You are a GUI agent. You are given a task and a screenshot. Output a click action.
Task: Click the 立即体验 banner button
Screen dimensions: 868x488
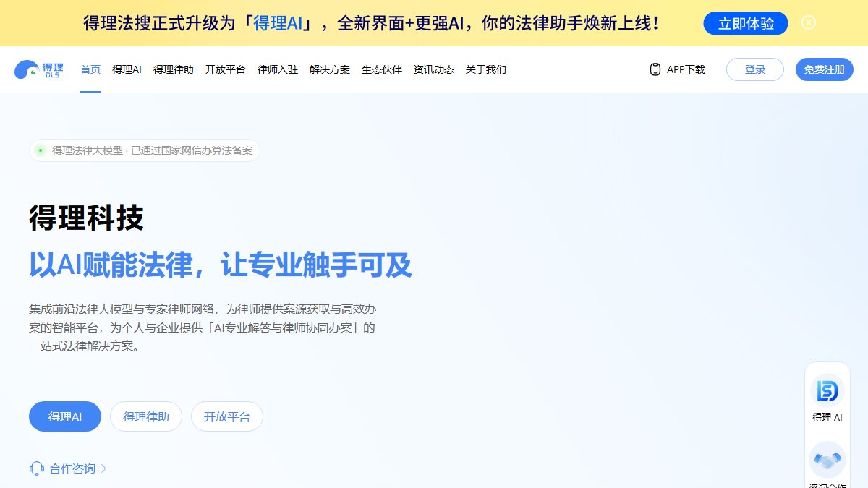[x=746, y=23]
